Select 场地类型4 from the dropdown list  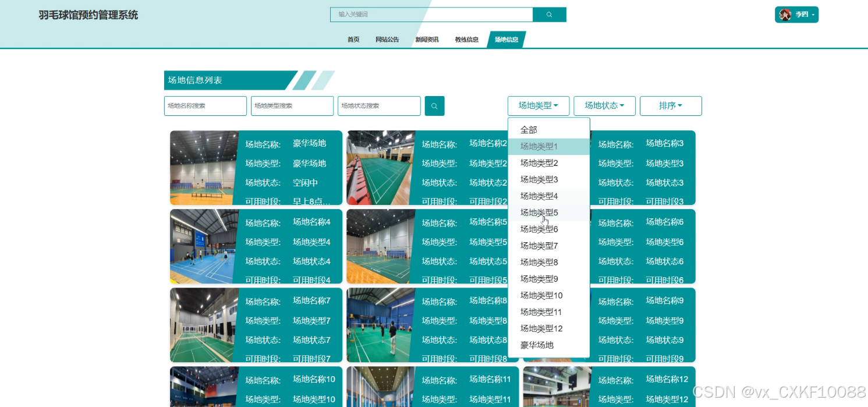549,196
